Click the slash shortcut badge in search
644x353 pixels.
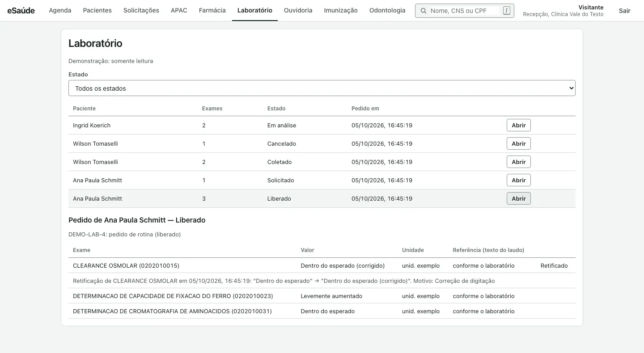point(506,11)
